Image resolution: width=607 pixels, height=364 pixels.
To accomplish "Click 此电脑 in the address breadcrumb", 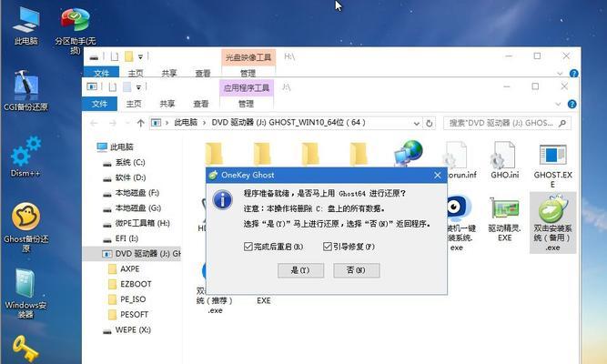I will coord(186,123).
